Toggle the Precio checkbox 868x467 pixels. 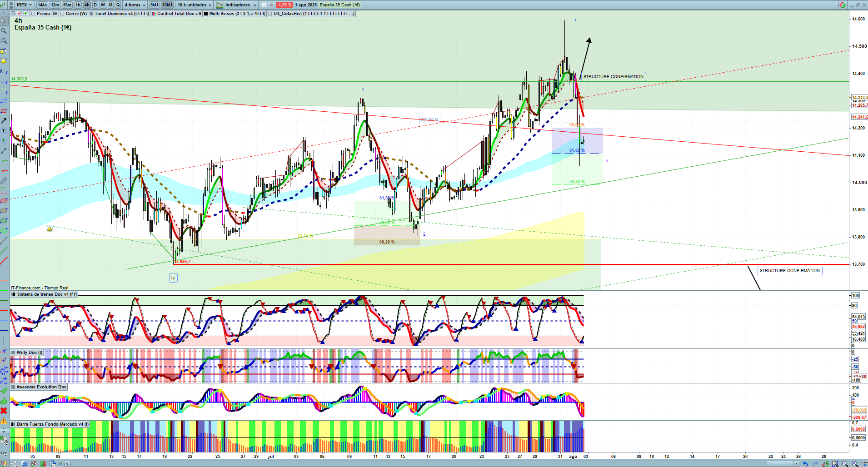pyautogui.click(x=34, y=14)
